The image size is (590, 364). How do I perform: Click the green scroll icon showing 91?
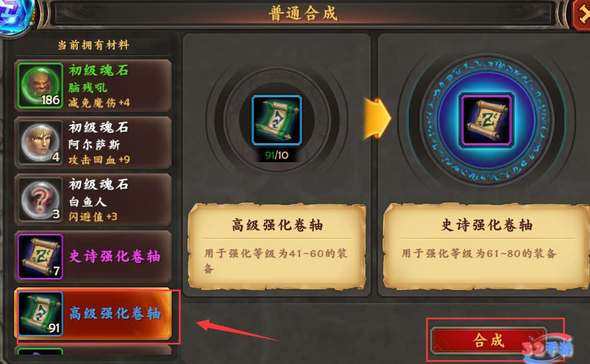click(x=40, y=314)
